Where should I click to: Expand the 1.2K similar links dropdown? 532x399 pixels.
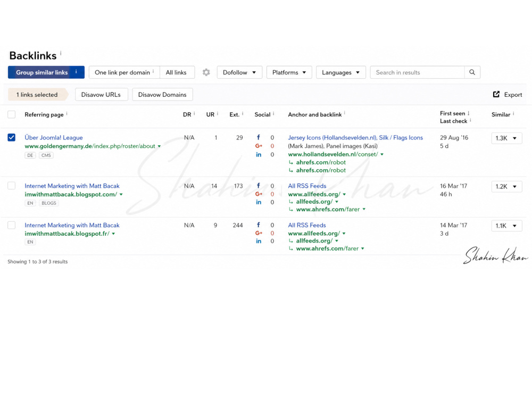506,186
